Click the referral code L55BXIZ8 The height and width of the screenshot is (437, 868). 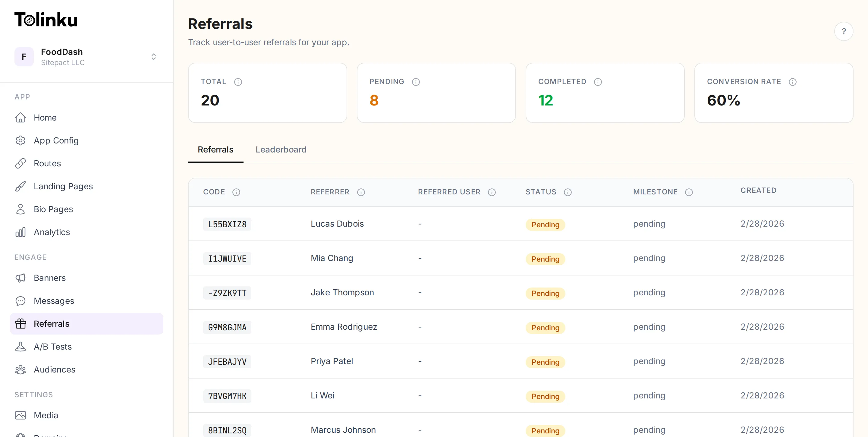227,224
